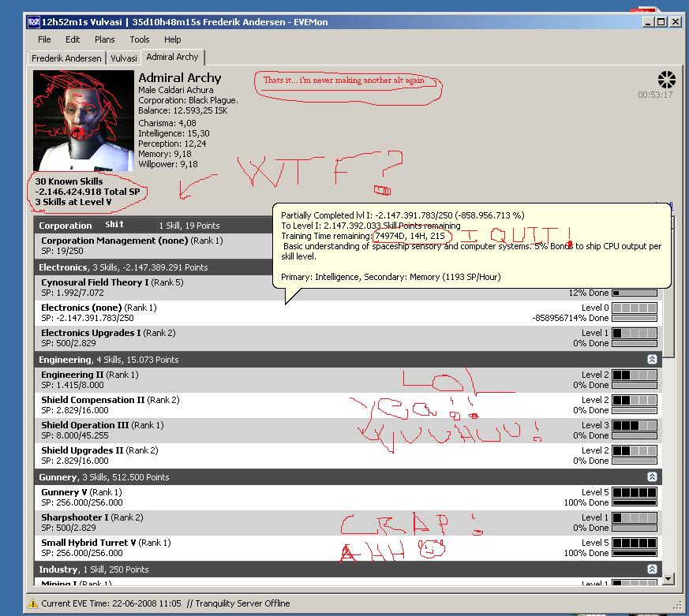The image size is (689, 616).
Task: Open the File menu
Action: pyautogui.click(x=44, y=39)
